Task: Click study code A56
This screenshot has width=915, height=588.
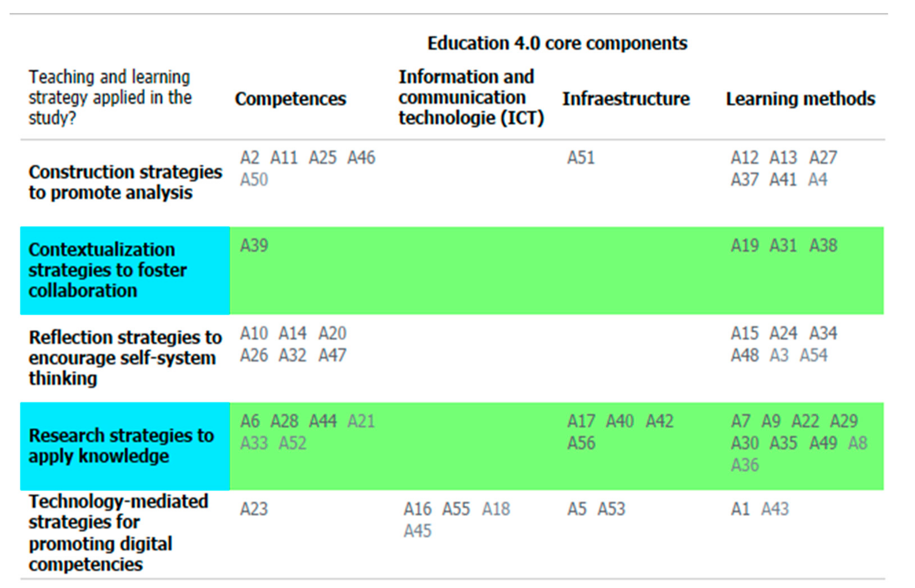Action: tap(581, 443)
